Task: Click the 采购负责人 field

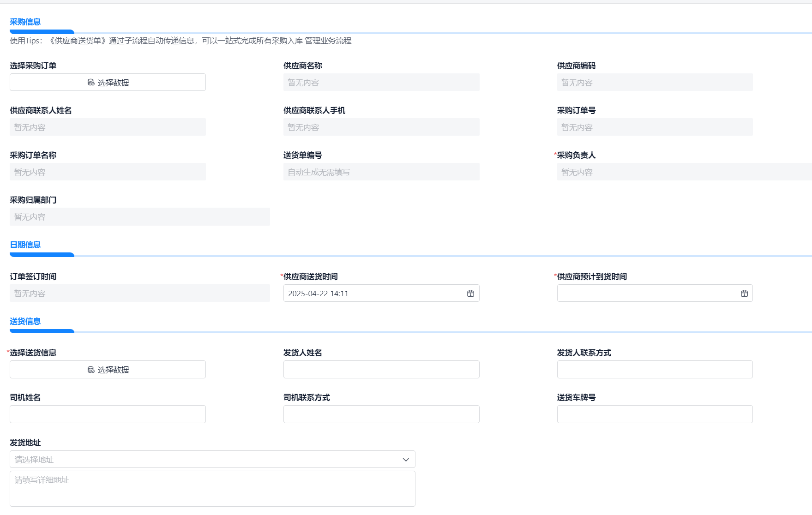Action: [684, 172]
